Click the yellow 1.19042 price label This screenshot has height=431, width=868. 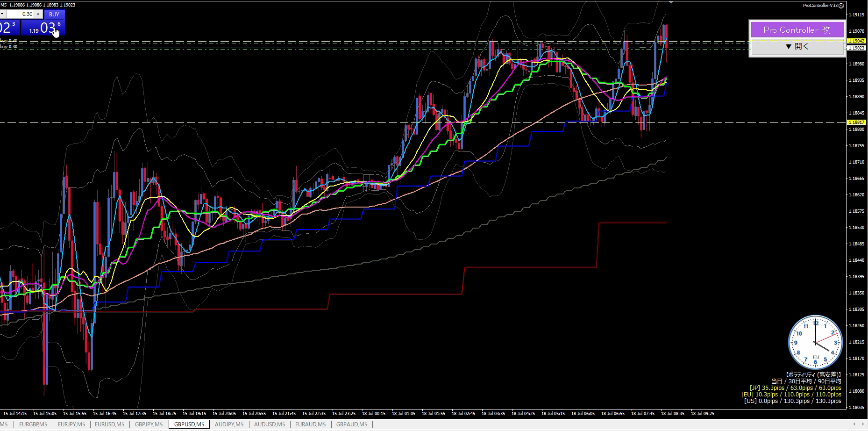coord(856,41)
